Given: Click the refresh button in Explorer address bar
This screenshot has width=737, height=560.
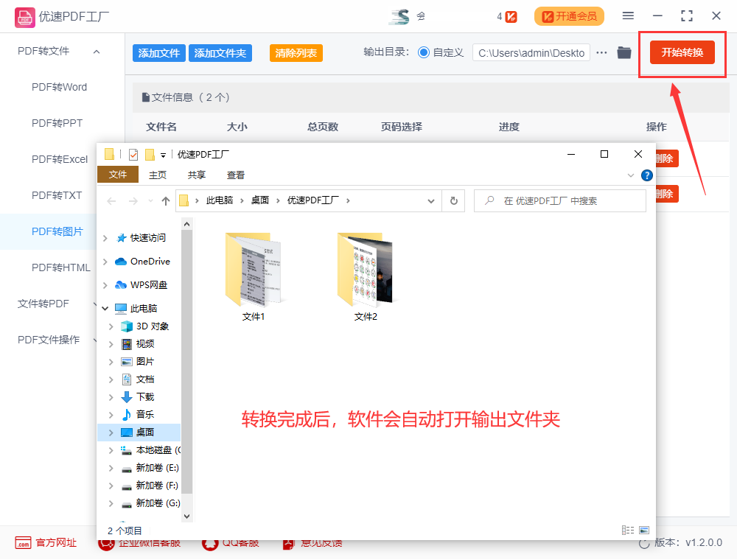Looking at the screenshot, I should coord(453,201).
